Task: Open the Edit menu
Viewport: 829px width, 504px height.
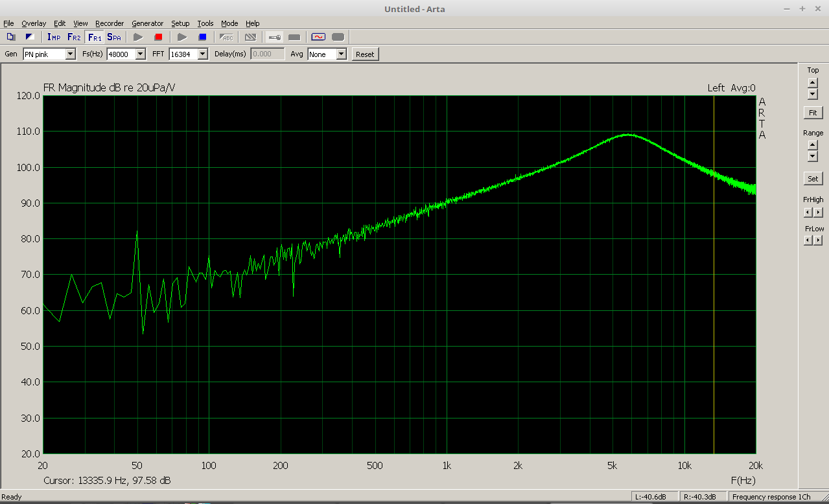Action: (60, 23)
